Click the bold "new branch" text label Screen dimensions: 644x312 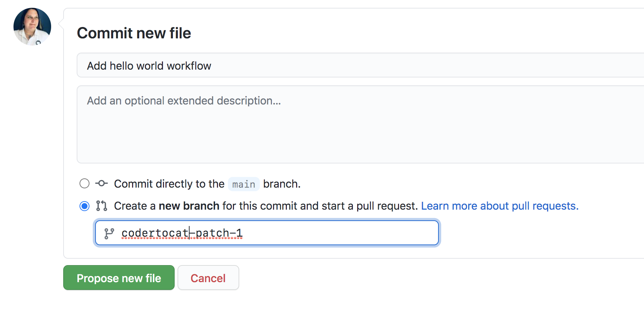coord(189,206)
